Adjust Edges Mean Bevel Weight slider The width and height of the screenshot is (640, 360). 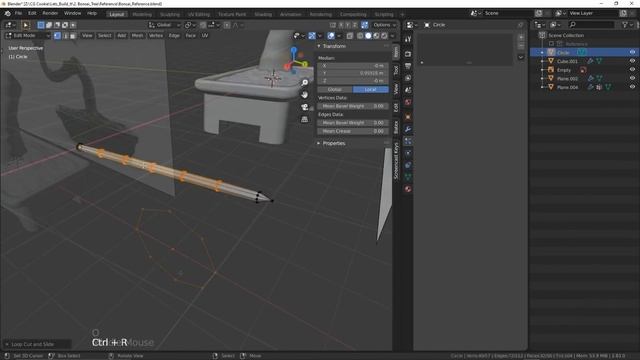(x=353, y=123)
